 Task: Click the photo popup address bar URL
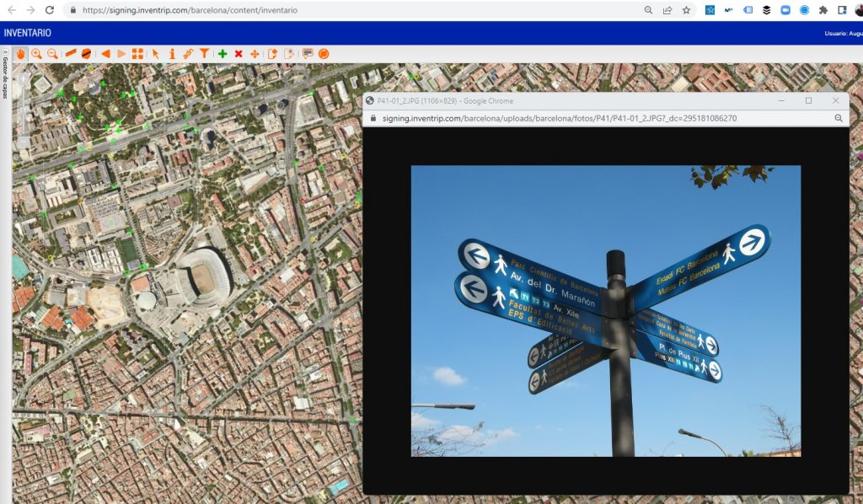click(560, 118)
